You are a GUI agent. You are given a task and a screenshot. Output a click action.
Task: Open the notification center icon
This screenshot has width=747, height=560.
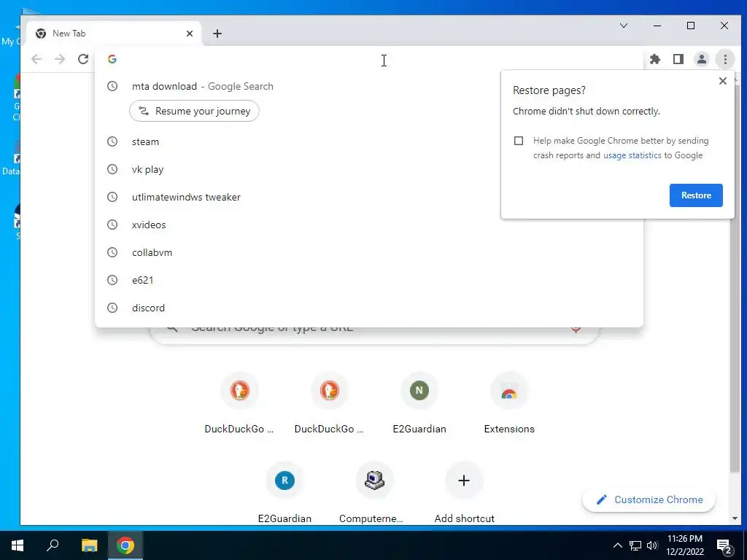click(x=724, y=545)
